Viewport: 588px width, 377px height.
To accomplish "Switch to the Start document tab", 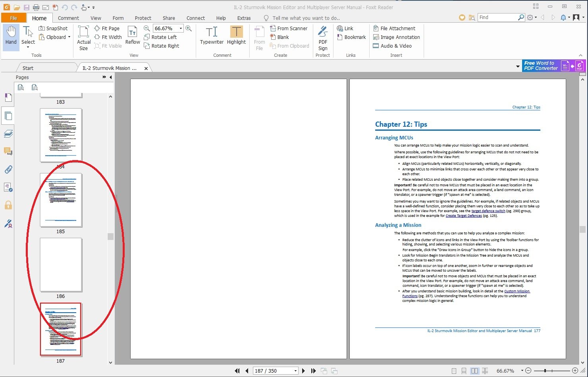I will [x=28, y=68].
